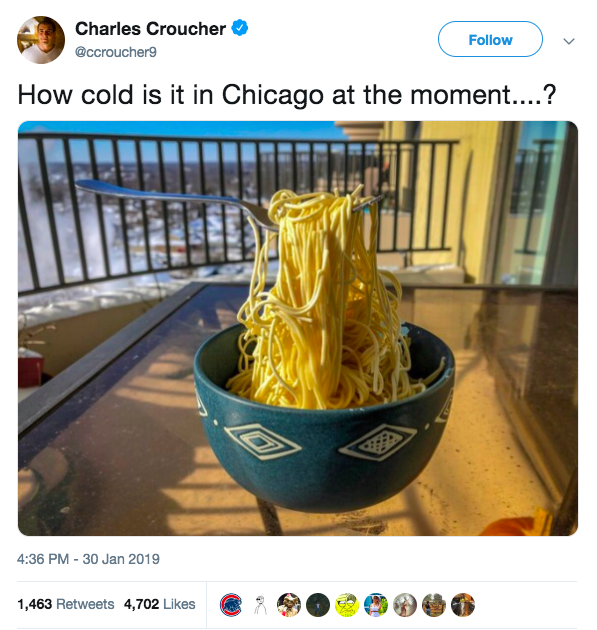Screen dimensions: 597x630
Task: View the 1,463 Retweets list
Action: (65, 604)
